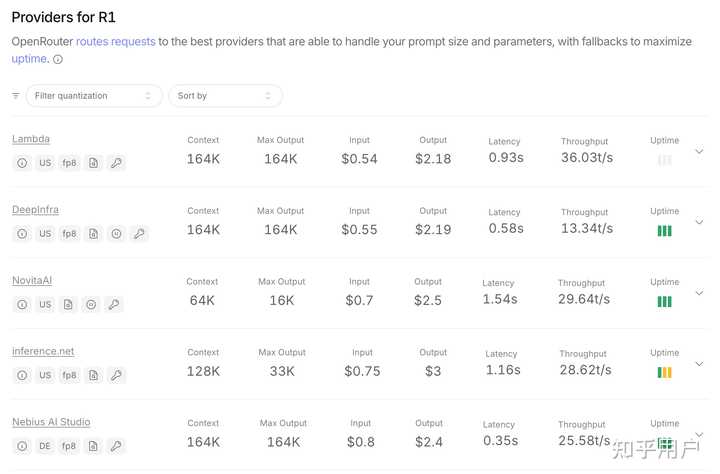Click the US region tag under NovitaAI
Screen dimensions: 720x474
click(x=45, y=305)
